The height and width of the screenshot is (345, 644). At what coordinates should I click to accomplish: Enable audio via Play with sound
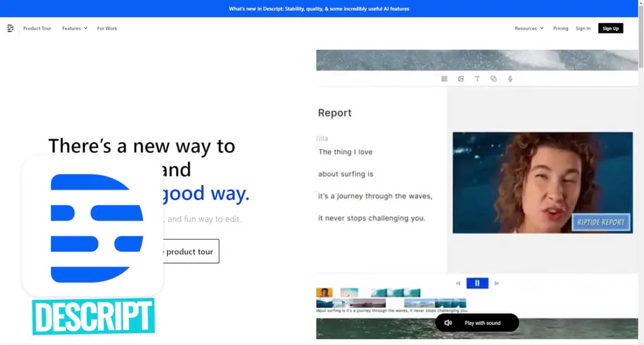pyautogui.click(x=477, y=323)
